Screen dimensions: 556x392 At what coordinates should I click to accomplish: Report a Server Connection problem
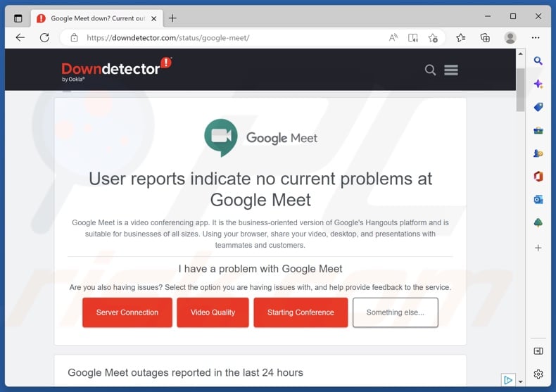[127, 312]
